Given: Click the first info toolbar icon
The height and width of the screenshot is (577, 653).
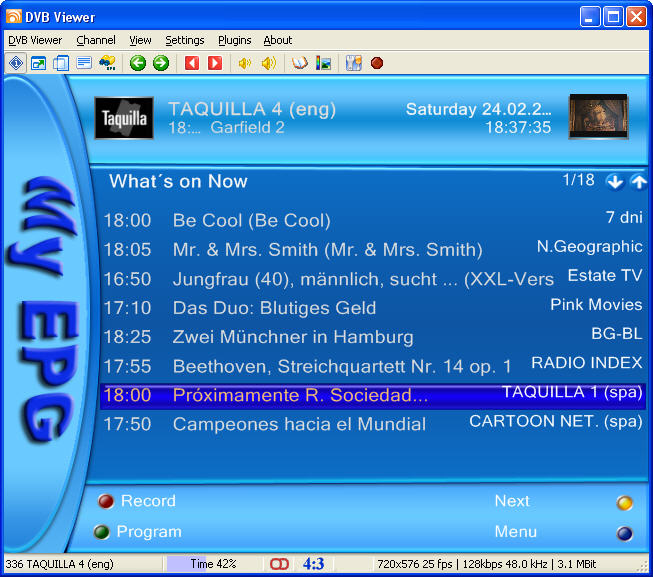Looking at the screenshot, I should (x=15, y=63).
